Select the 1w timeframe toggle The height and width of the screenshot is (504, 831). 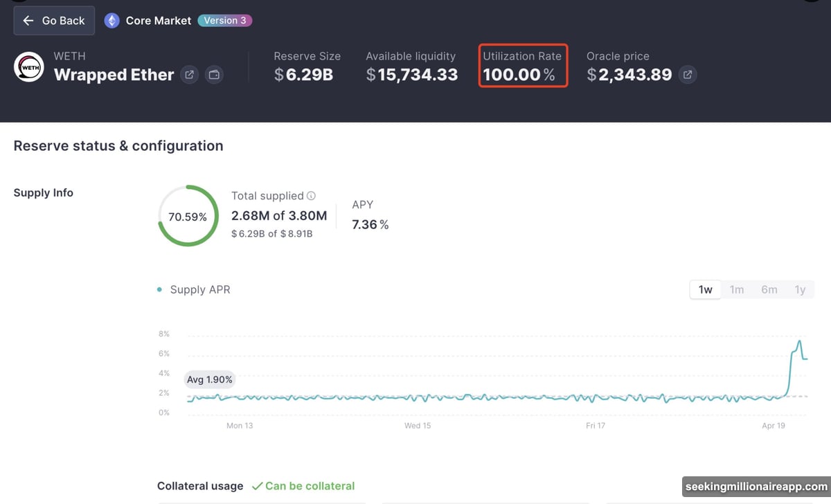[704, 289]
